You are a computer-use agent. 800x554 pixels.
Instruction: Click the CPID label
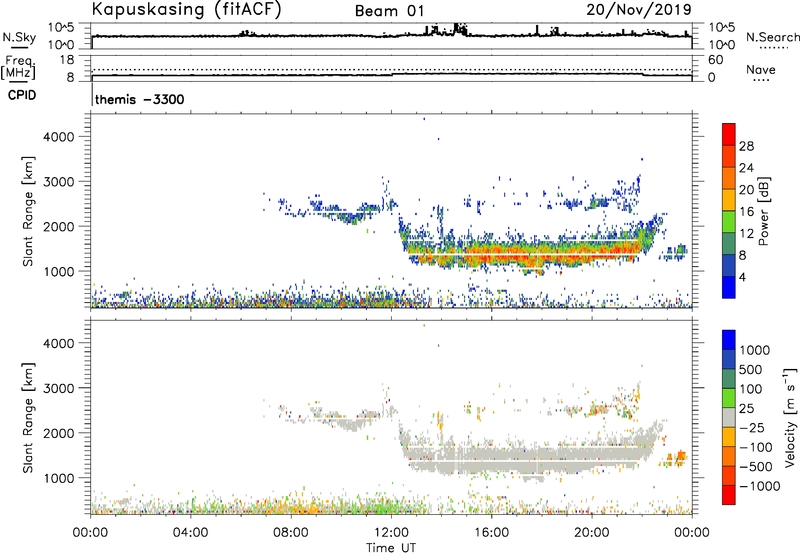22,95
